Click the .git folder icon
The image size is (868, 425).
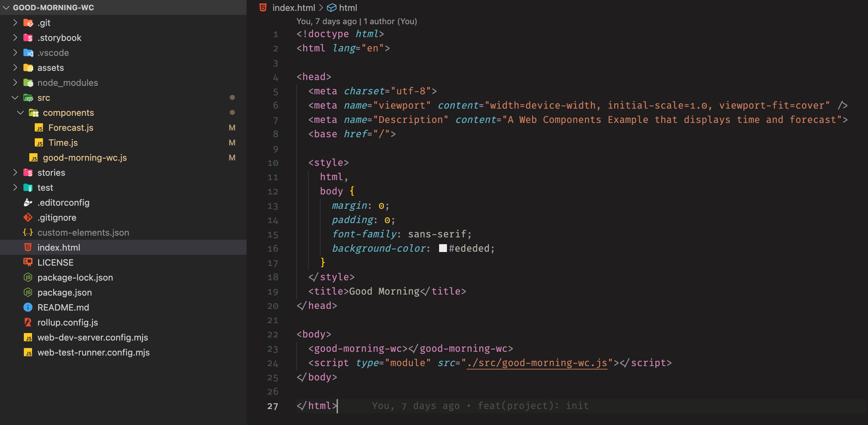28,23
